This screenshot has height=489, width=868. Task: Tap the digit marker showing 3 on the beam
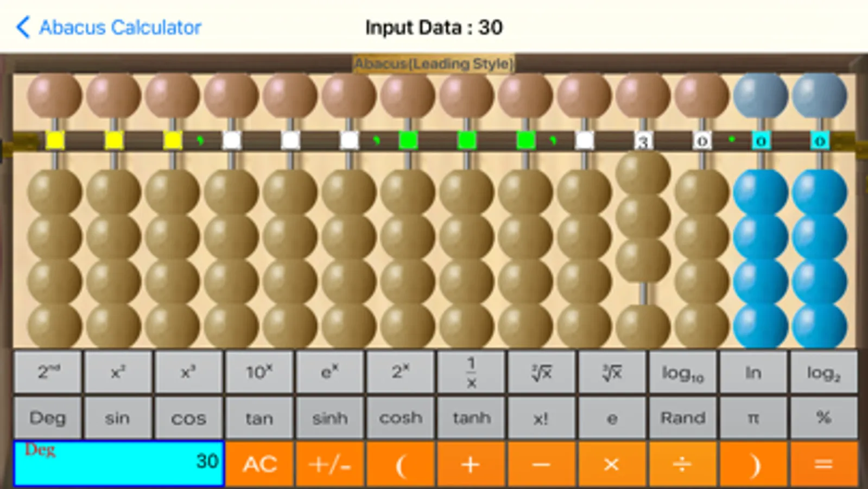pyautogui.click(x=643, y=141)
